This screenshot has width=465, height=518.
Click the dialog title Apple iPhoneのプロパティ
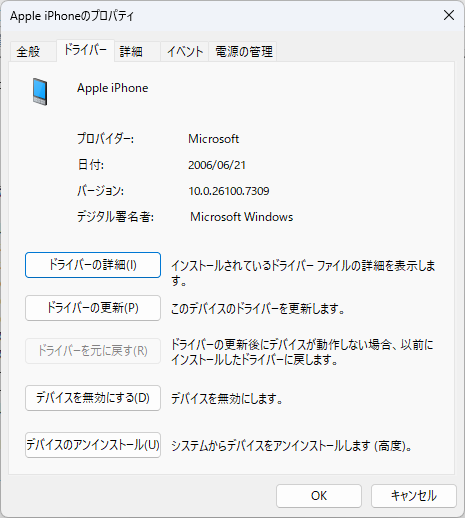[72, 16]
